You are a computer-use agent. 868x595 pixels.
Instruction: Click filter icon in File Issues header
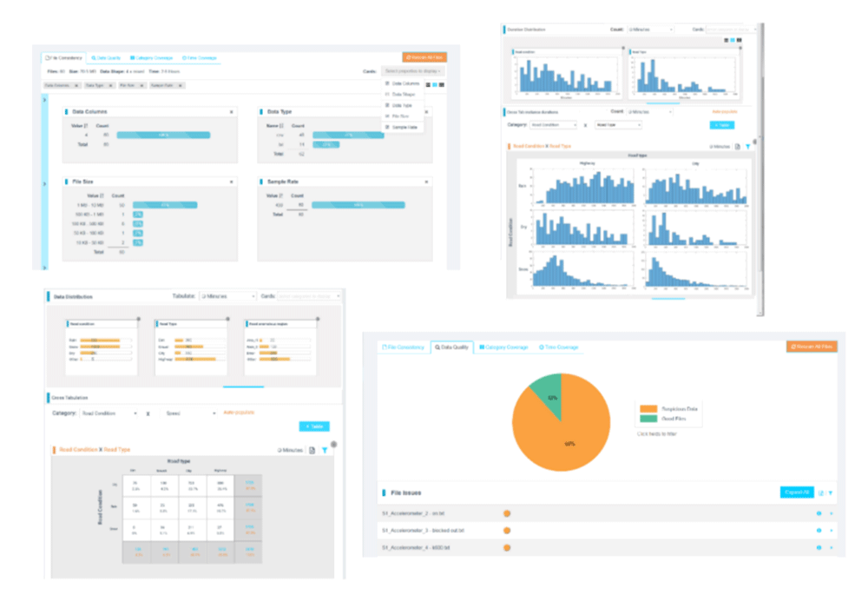(x=831, y=493)
